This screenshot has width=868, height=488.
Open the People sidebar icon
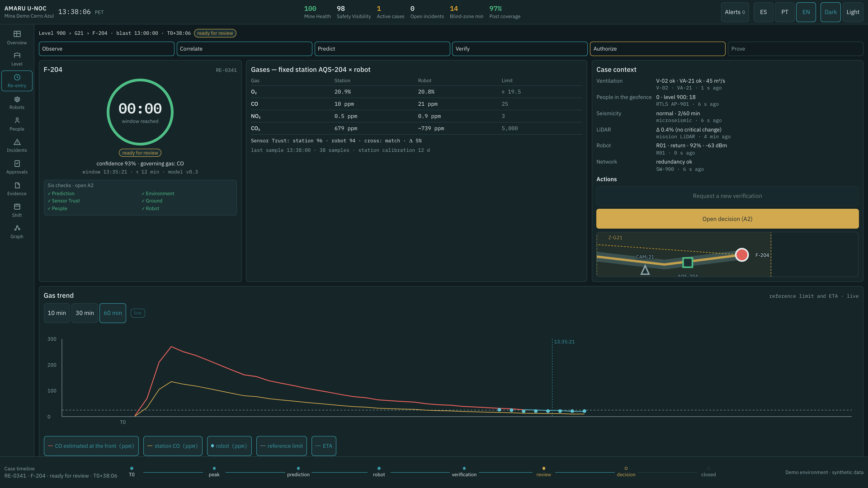[17, 124]
